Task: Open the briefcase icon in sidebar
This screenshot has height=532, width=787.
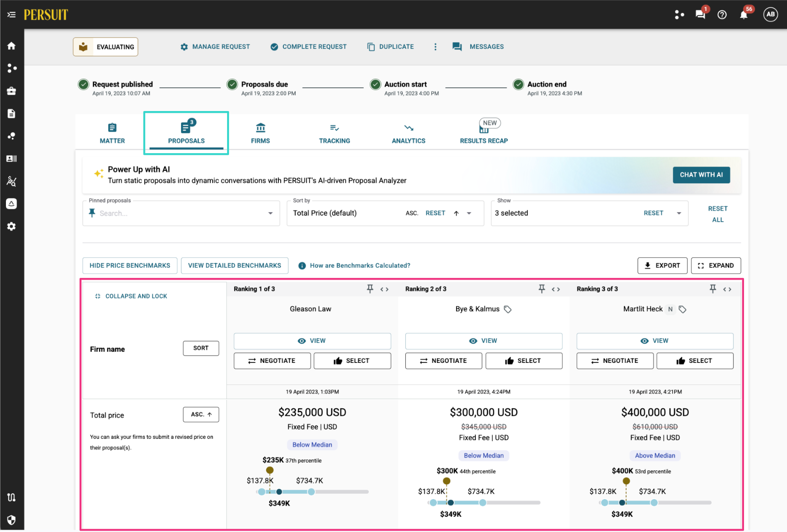Action: pyautogui.click(x=11, y=91)
